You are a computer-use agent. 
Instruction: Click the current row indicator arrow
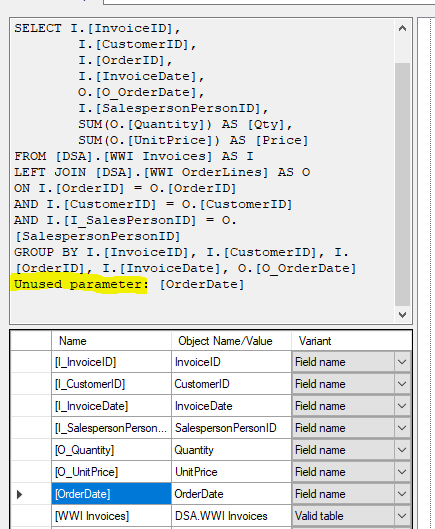(x=20, y=494)
